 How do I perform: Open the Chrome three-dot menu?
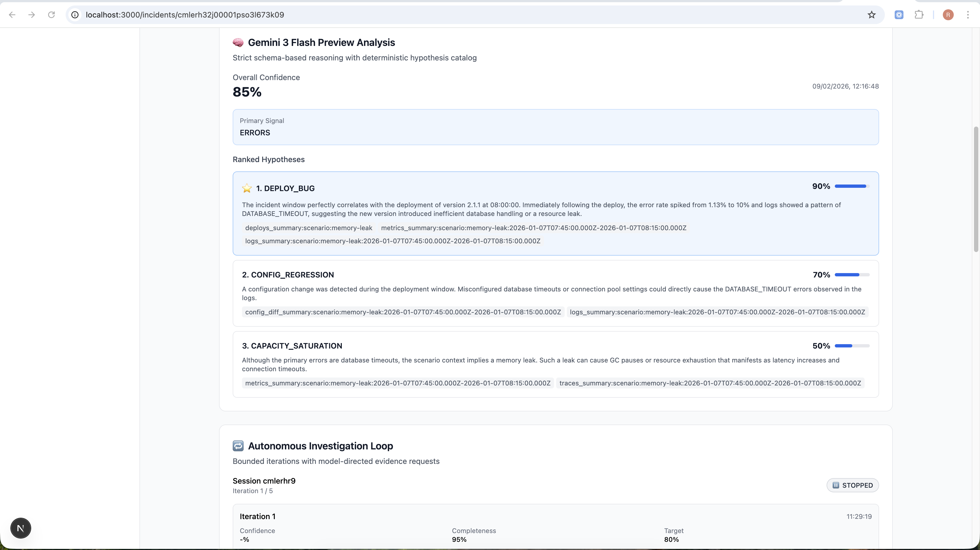tap(968, 15)
